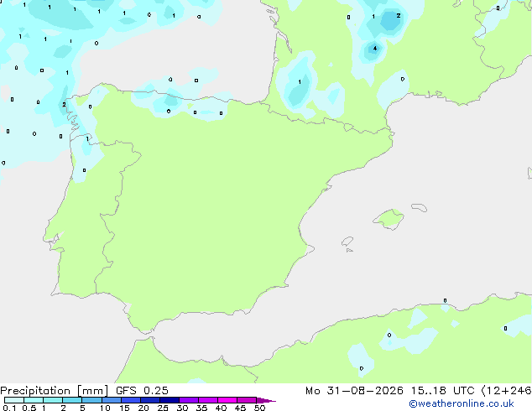Pick the 15–20 mm royal blue legend swatch
The height and width of the screenshot is (411, 532).
click(131, 400)
